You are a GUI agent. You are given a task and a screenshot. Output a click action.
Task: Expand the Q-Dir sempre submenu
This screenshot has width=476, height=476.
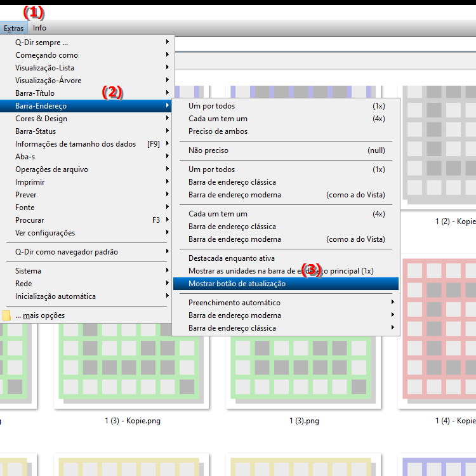86,42
